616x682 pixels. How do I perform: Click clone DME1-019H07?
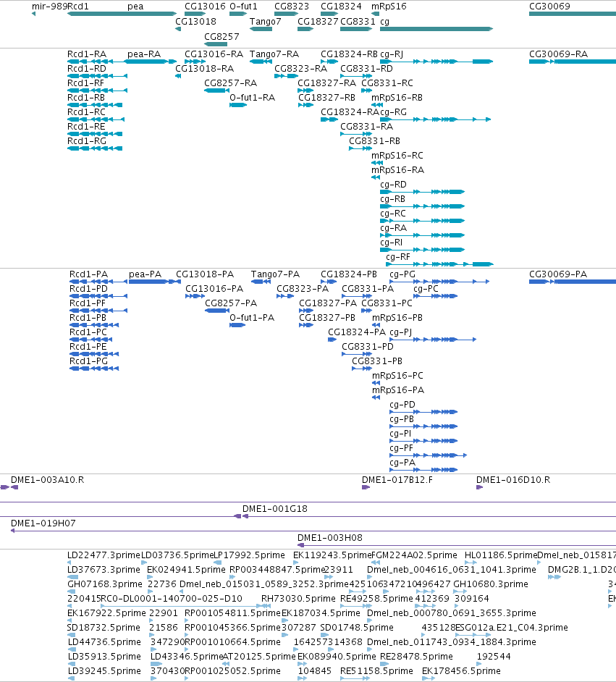43,523
